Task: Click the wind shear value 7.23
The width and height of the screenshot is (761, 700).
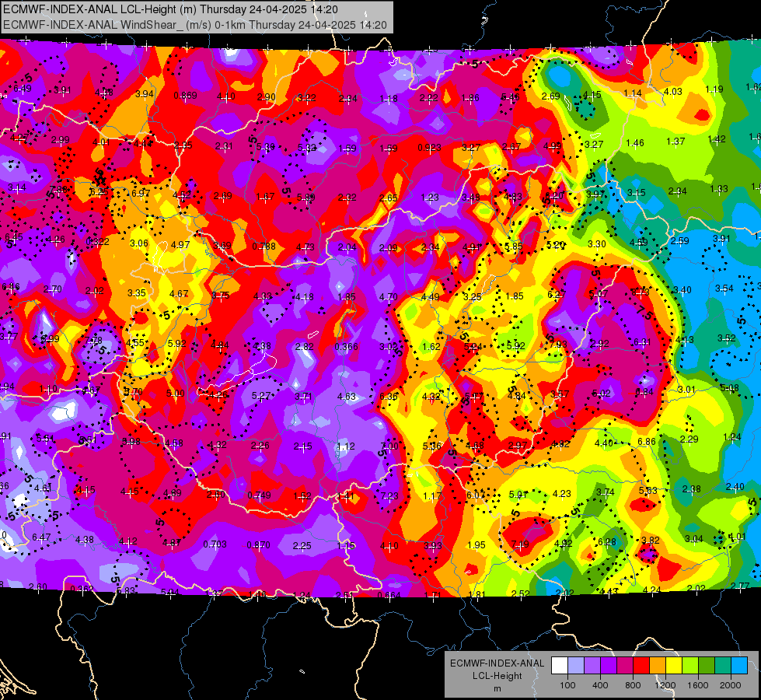Action: (389, 495)
